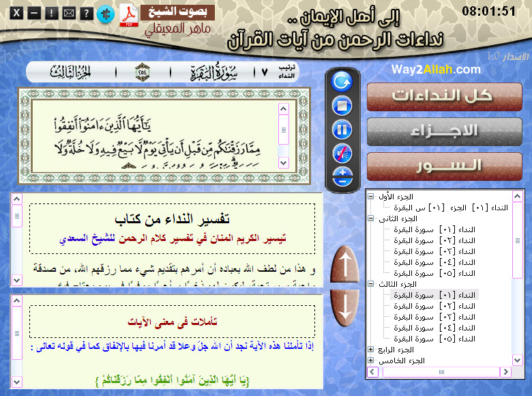The height and width of the screenshot is (396, 532).
Task: Select النداء [٠٥] under الجزء الثاني
Action: pos(434,273)
